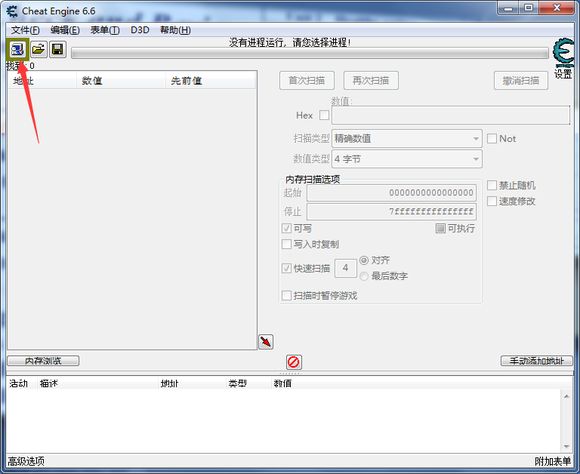580x474 pixels.
Task: Select the 对齐 radio button
Action: (364, 260)
